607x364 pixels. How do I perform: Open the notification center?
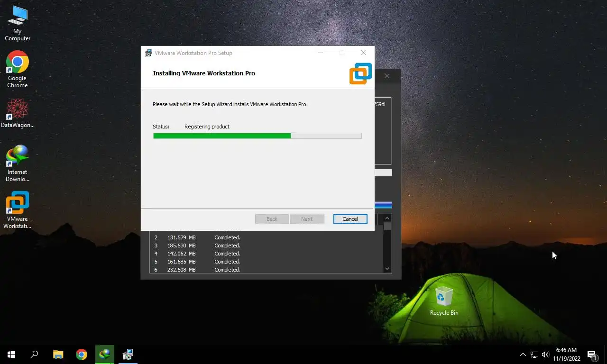point(592,355)
